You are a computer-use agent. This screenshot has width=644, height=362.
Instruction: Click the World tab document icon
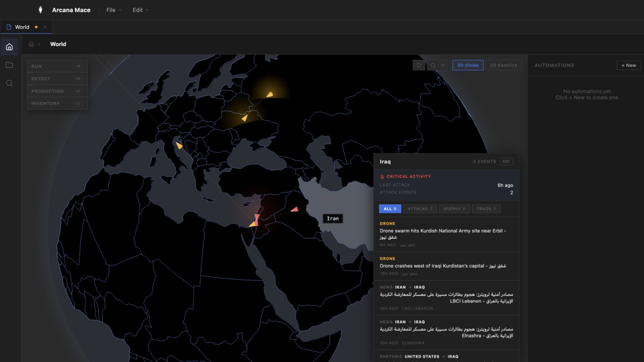(9, 27)
